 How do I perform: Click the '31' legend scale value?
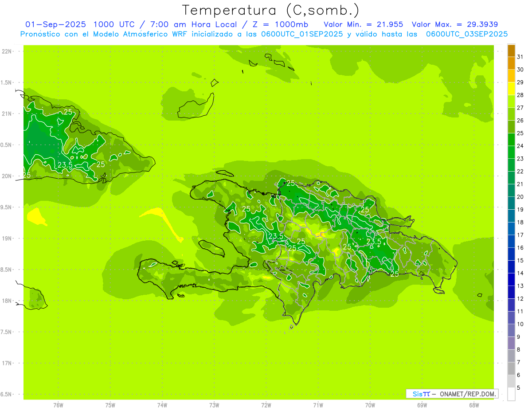520,57
